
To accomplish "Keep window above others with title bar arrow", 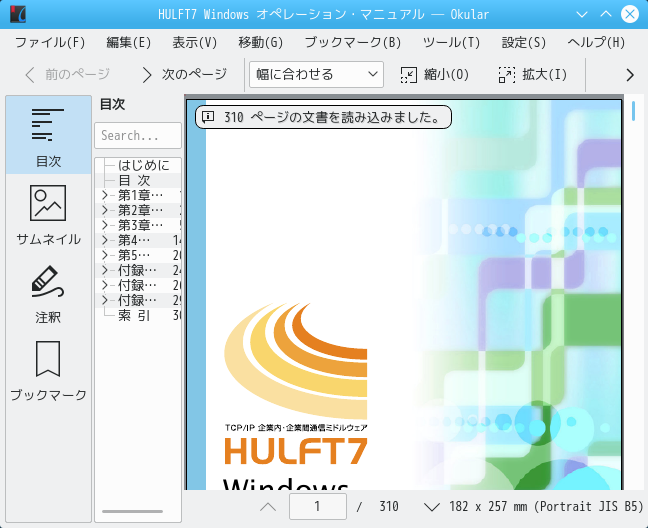I will click(606, 14).
